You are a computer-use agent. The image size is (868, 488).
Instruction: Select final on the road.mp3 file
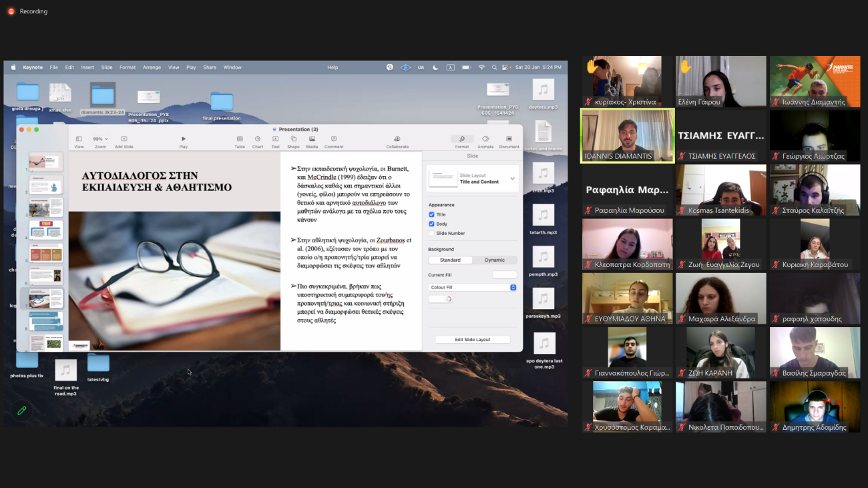pyautogui.click(x=65, y=377)
